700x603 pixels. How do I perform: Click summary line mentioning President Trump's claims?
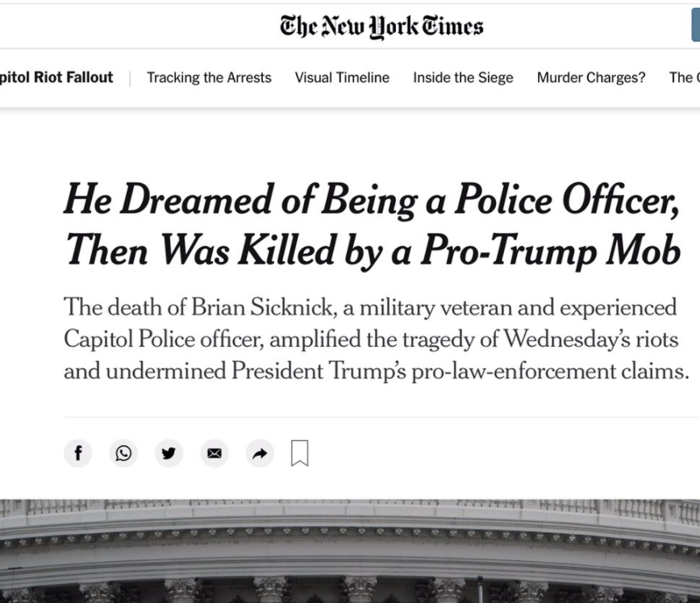[x=377, y=371]
